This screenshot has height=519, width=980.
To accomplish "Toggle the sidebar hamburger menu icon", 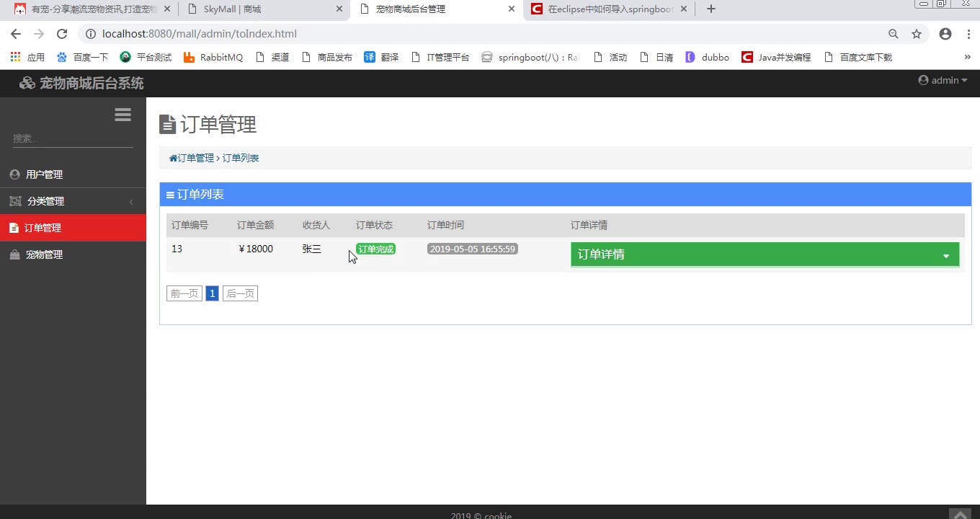I will click(x=122, y=115).
